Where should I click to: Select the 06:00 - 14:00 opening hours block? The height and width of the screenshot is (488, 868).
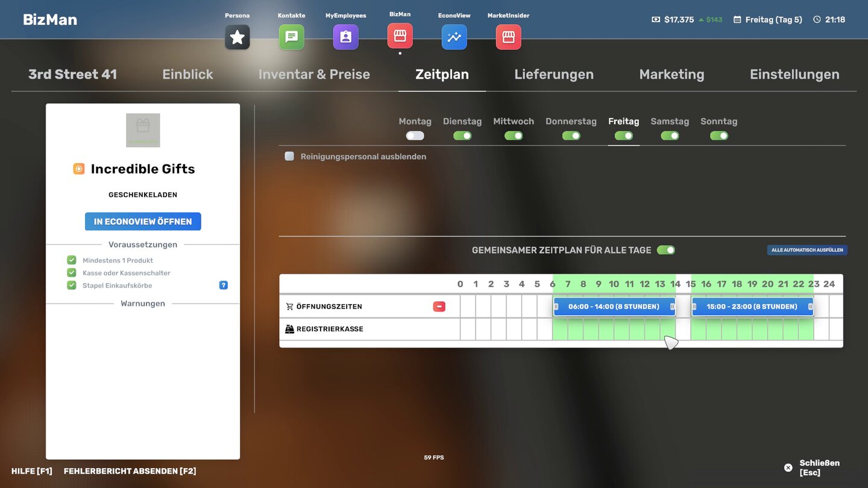(614, 307)
